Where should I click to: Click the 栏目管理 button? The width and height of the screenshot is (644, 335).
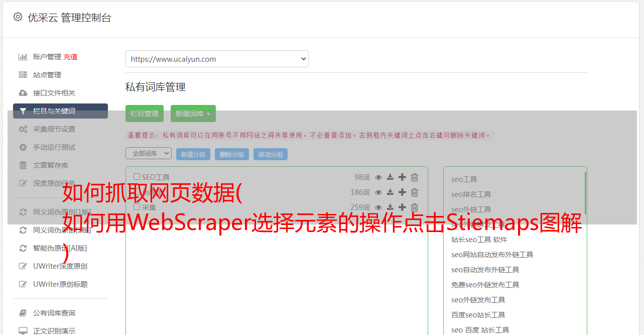145,114
